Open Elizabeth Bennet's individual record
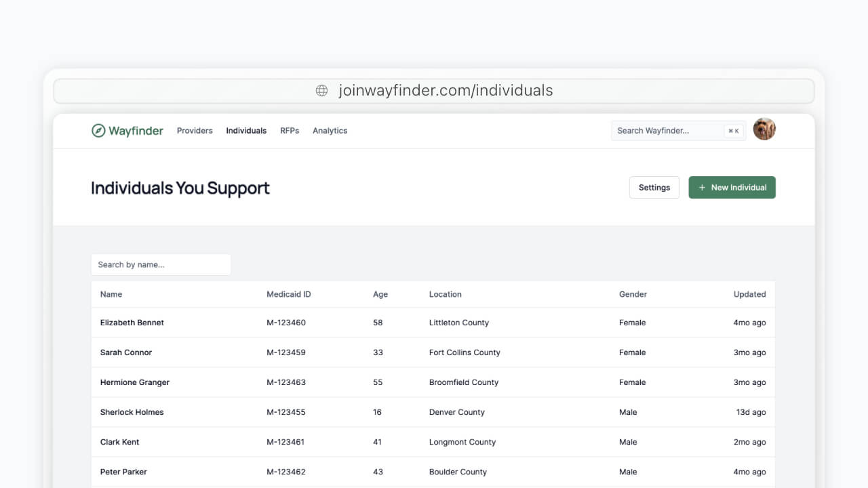The height and width of the screenshot is (488, 868). click(x=132, y=323)
